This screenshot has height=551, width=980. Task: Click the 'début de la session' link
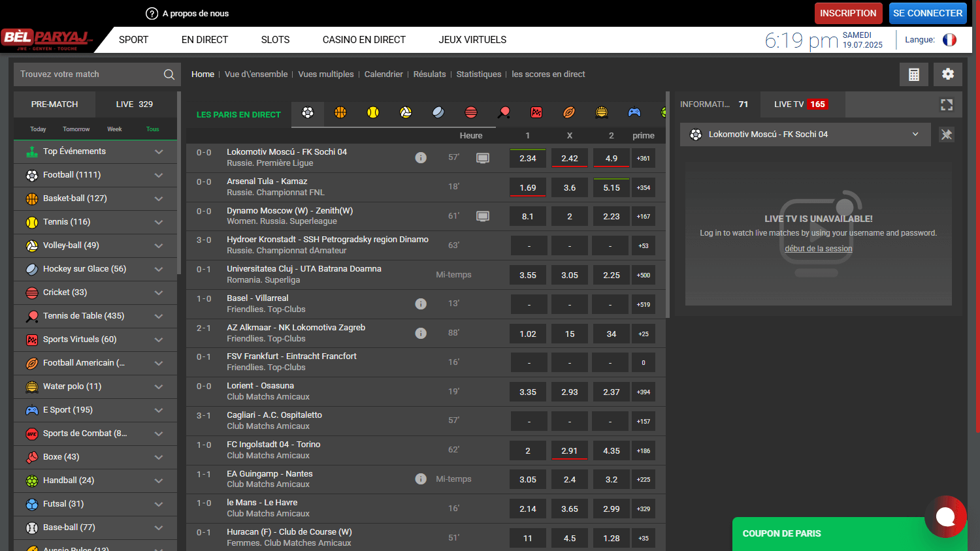[x=818, y=248]
